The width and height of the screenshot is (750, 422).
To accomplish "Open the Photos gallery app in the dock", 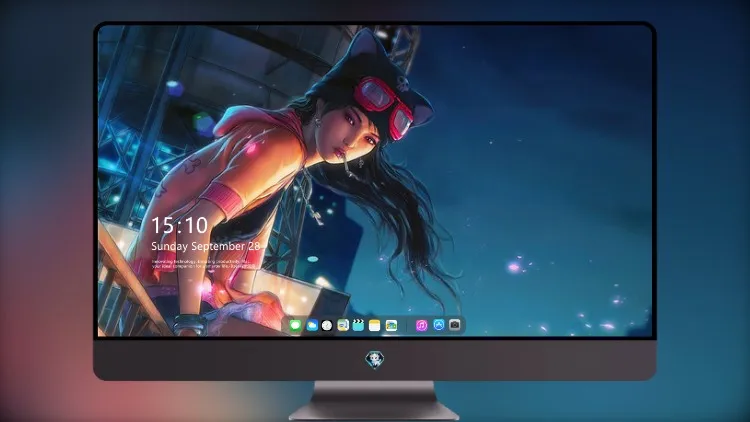I will click(x=391, y=325).
